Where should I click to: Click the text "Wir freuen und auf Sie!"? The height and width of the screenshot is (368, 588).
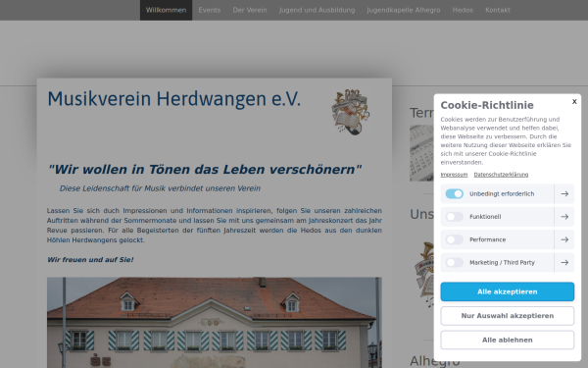[x=90, y=260]
